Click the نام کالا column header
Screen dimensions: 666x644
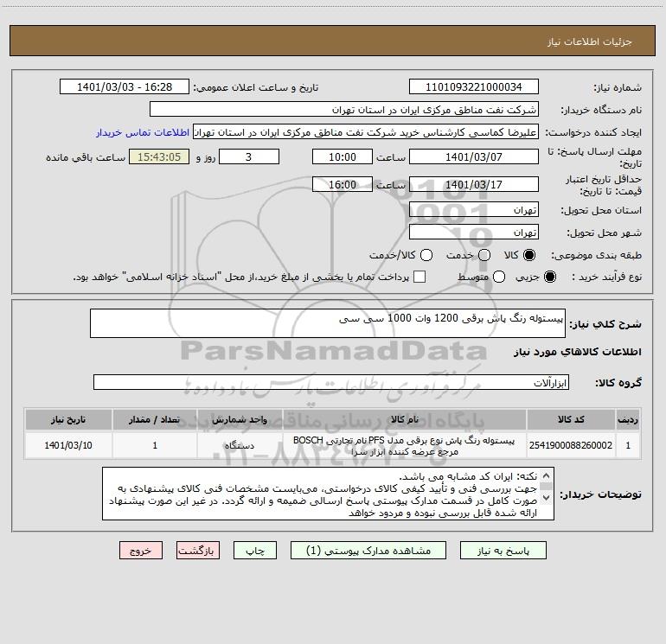tap(405, 420)
